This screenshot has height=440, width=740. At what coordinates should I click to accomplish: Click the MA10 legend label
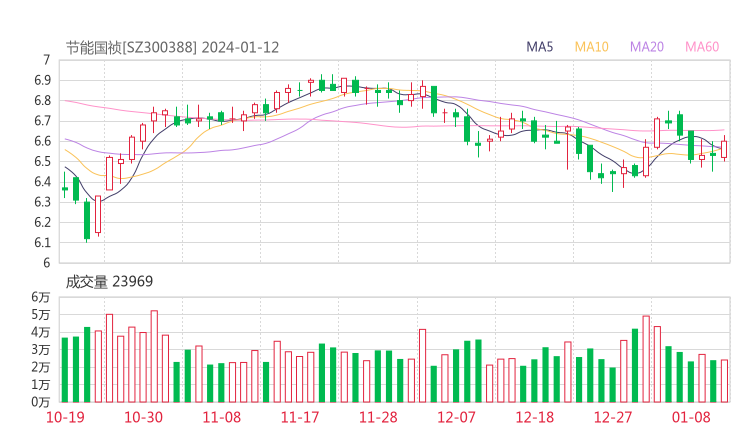[x=591, y=47]
